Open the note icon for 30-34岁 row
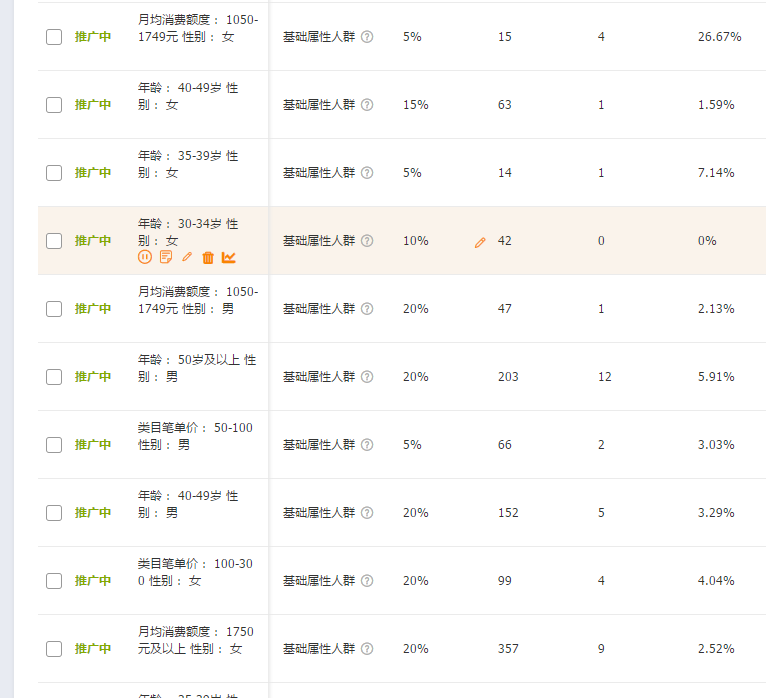Screen dimensions: 766x698 [x=166, y=257]
